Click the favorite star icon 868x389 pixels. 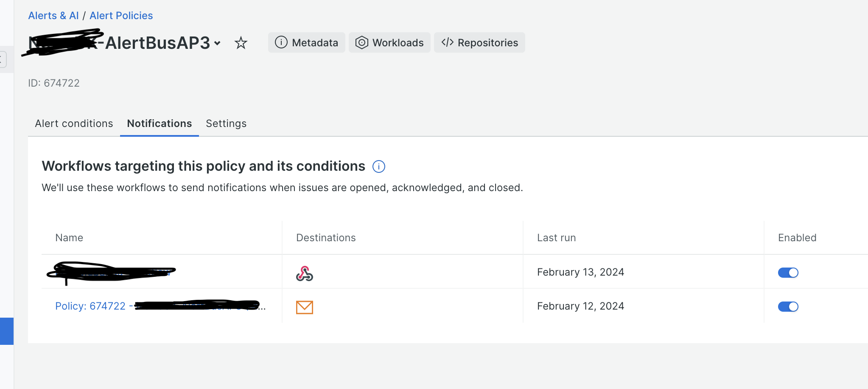coord(241,43)
